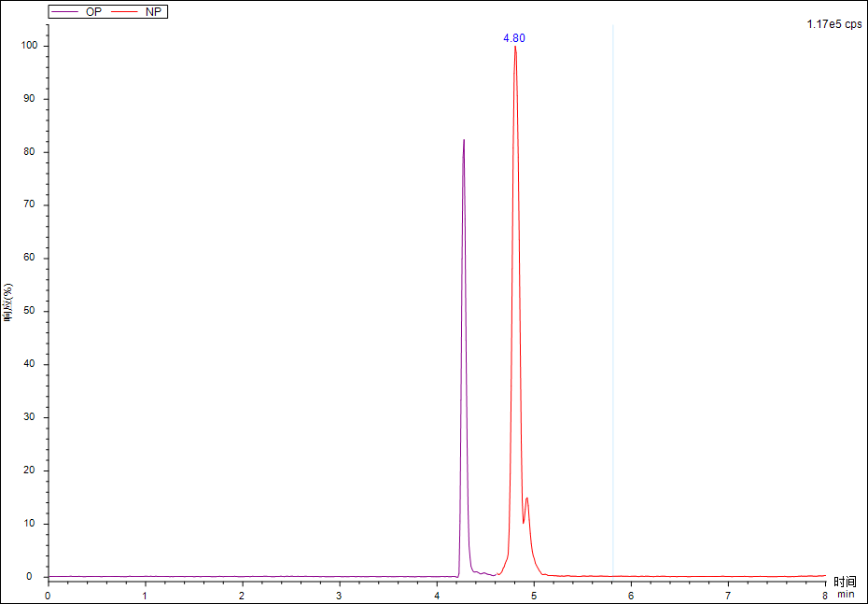
Task: Click the 时间 x-axis title
Action: [x=845, y=582]
